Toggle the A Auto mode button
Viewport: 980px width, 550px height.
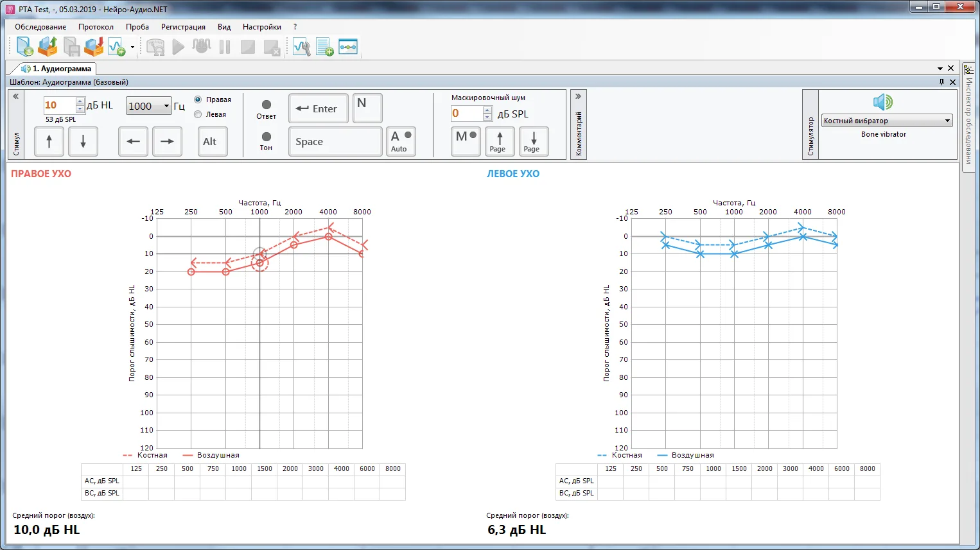401,142
